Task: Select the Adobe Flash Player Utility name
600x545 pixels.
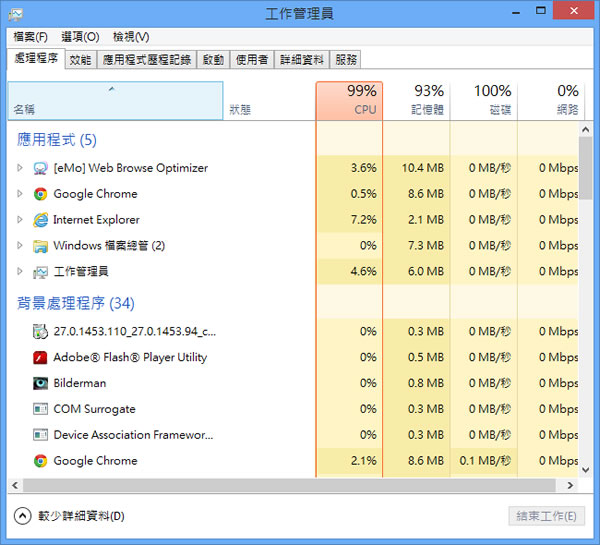Action: coord(130,357)
